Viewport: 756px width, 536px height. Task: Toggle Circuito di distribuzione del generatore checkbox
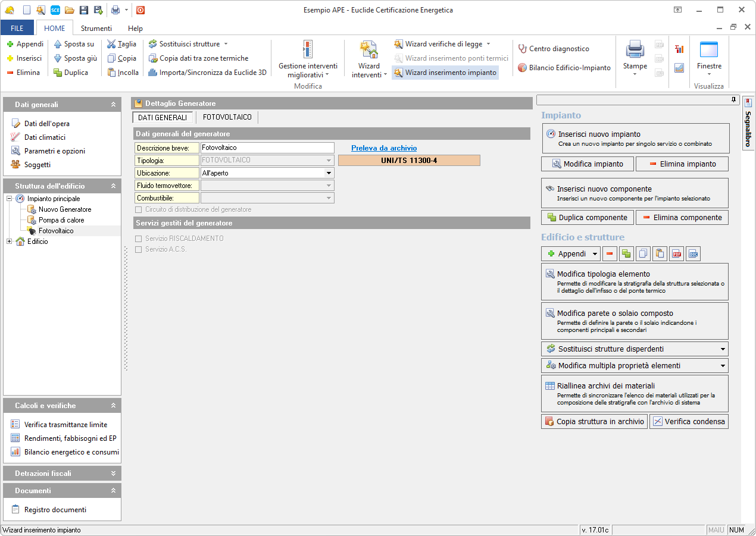click(x=139, y=209)
